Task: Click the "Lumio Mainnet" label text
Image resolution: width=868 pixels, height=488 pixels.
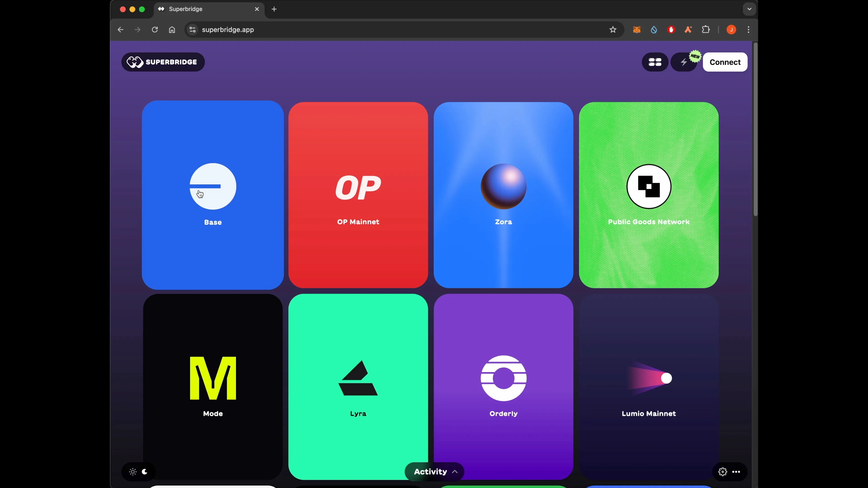Action: 649,414
